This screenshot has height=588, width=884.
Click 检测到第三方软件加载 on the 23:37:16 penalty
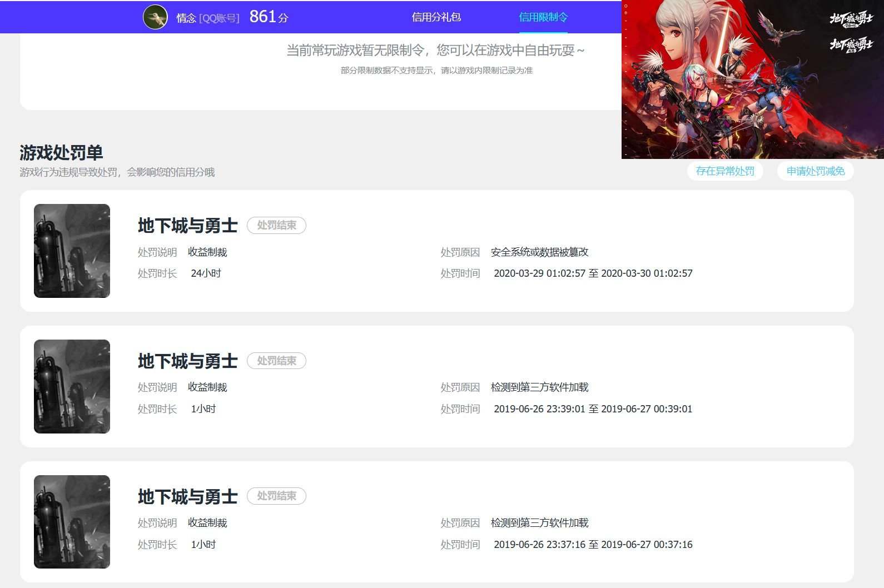(539, 523)
